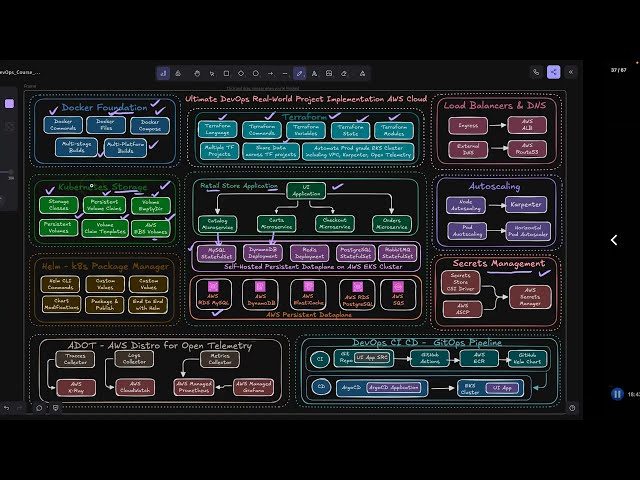This screenshot has height=480, width=640.
Task: Click the purple Share button
Action: tap(553, 72)
